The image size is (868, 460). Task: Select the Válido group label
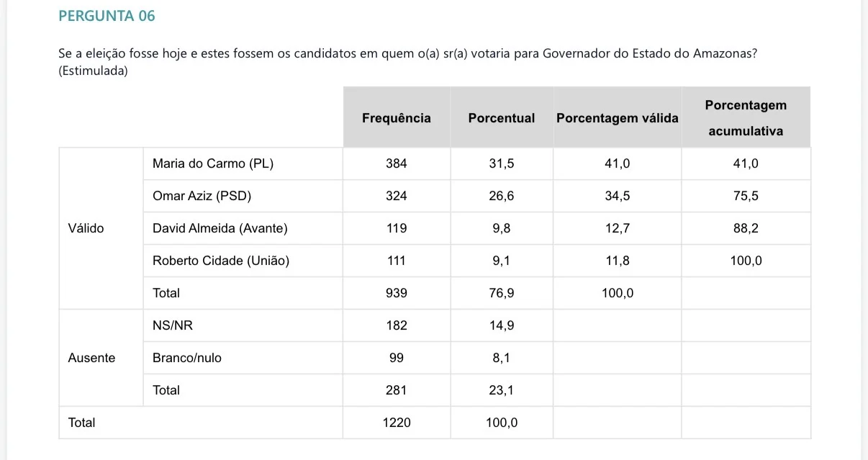86,228
